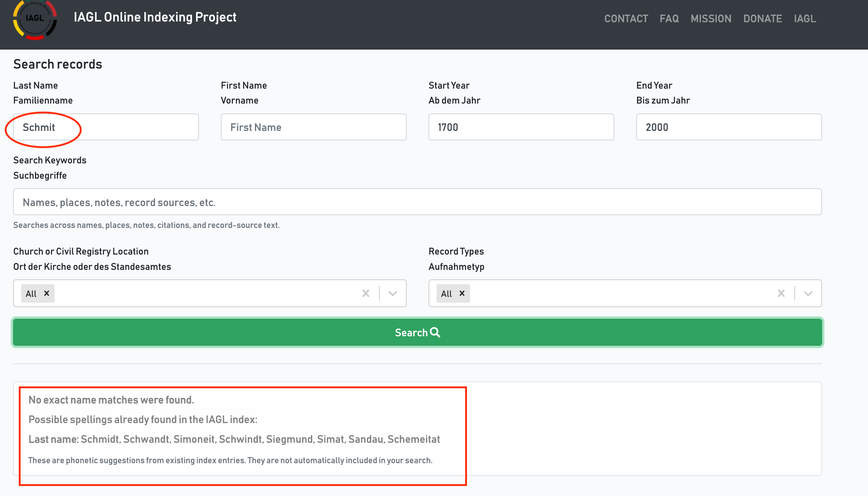The height and width of the screenshot is (496, 868).
Task: Click the magnifier icon on Search button
Action: click(435, 332)
